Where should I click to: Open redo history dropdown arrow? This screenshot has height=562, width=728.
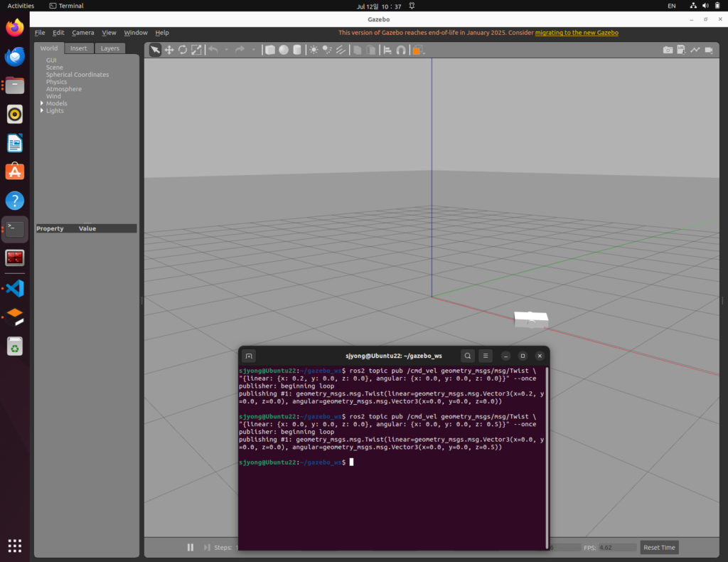click(x=254, y=49)
